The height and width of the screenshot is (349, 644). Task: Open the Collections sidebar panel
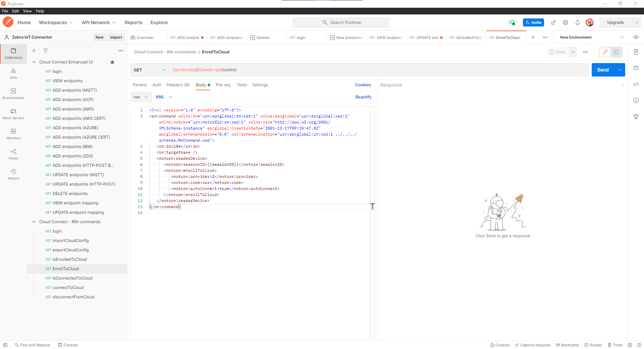[13, 53]
